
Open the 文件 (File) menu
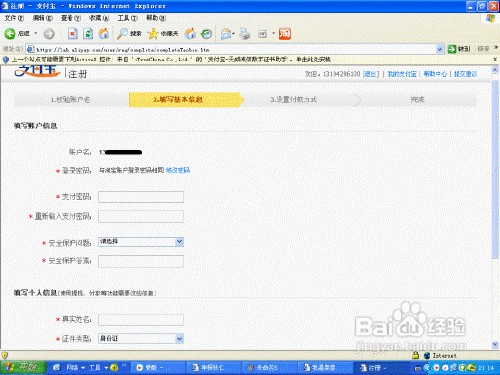[14, 18]
